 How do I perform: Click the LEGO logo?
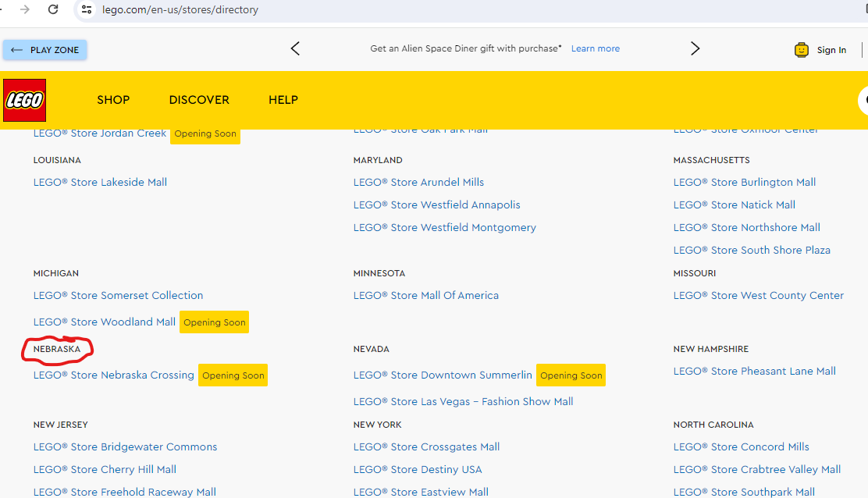[x=24, y=100]
